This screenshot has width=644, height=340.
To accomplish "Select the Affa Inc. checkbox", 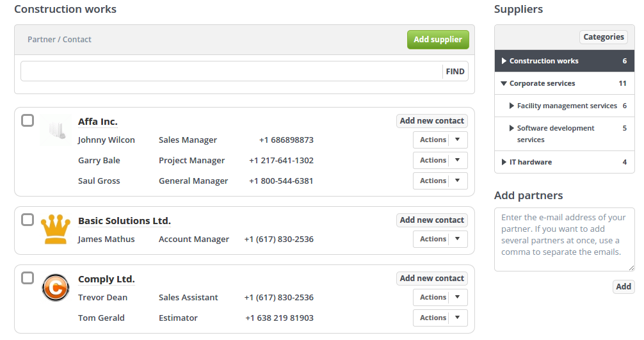I will point(28,120).
